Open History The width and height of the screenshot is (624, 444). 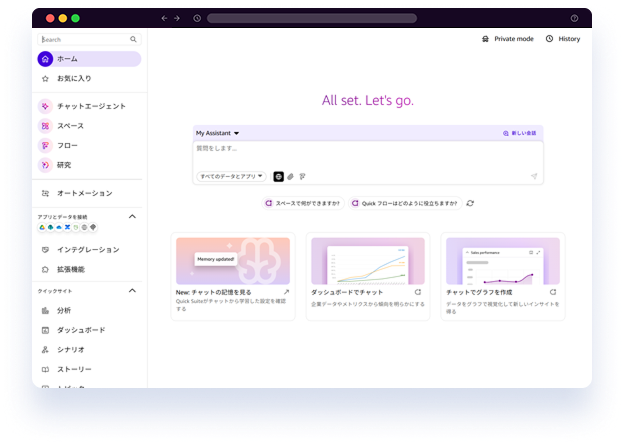pos(562,39)
